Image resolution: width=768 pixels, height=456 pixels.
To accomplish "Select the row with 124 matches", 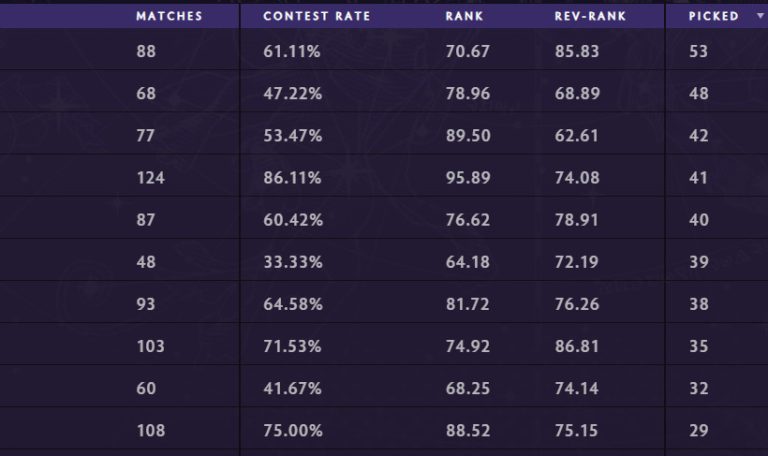I will (150, 178).
